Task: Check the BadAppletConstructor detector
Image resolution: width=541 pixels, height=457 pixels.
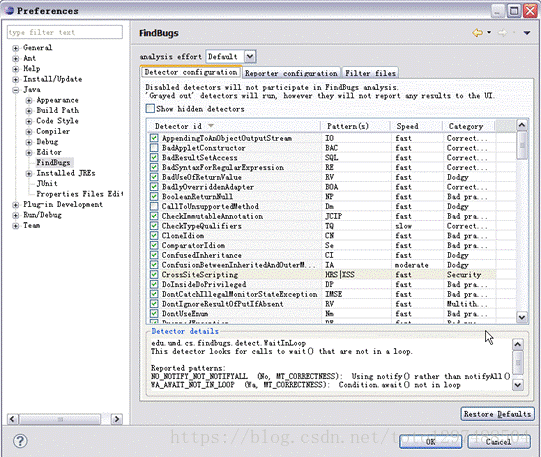Action: click(x=154, y=148)
